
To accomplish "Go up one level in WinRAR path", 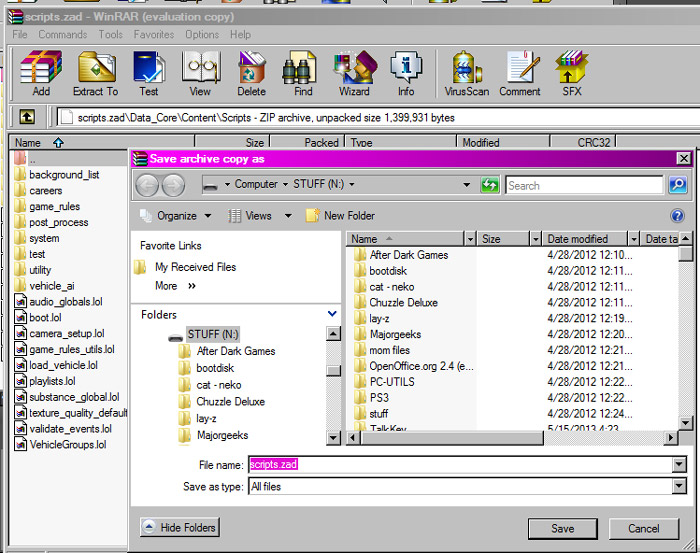I will [27, 117].
